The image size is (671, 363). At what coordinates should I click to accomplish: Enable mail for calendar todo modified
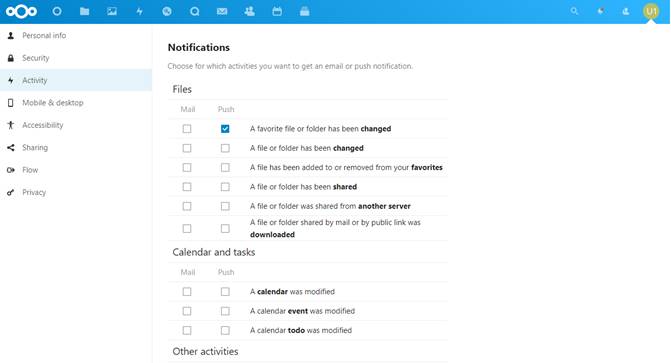187,330
